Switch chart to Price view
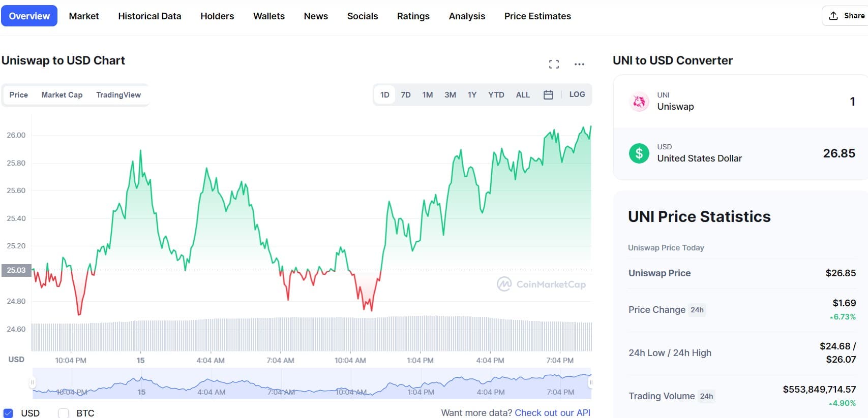868x418 pixels. [x=19, y=95]
